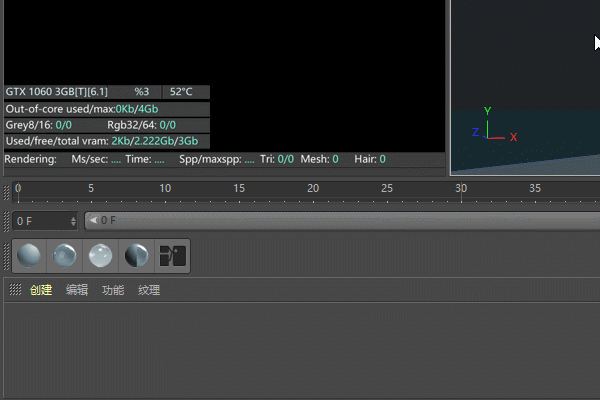Viewport: 600px width, 400px height.
Task: Open the 功能 menu
Action: [113, 290]
